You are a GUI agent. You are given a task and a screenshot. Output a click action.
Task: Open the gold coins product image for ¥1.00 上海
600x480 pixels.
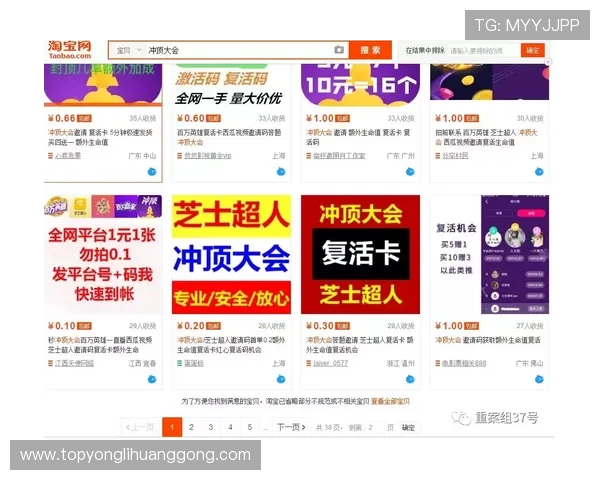(x=489, y=82)
